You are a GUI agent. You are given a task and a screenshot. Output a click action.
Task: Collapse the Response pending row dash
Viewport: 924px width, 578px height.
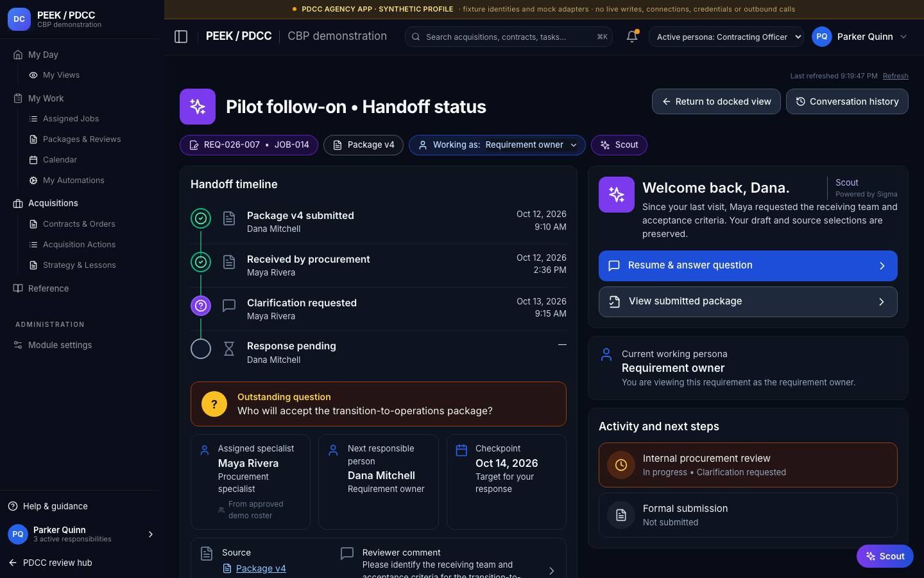[x=562, y=345]
